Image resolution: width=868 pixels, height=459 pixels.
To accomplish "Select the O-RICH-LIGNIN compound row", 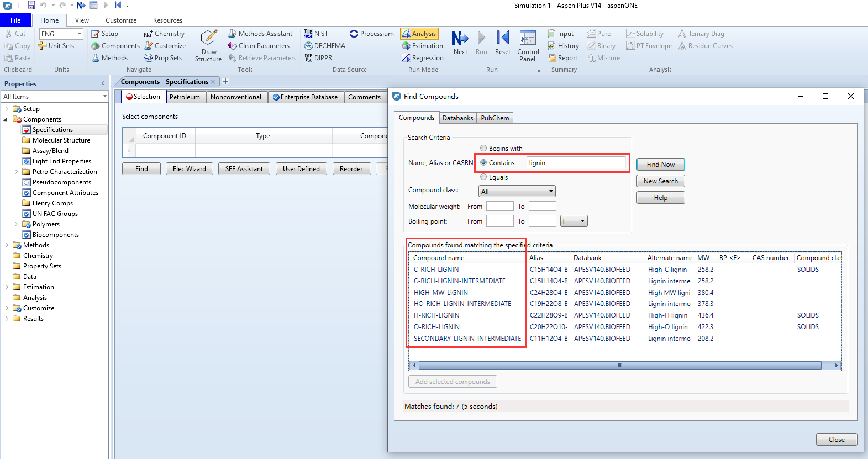I will pos(625,326).
